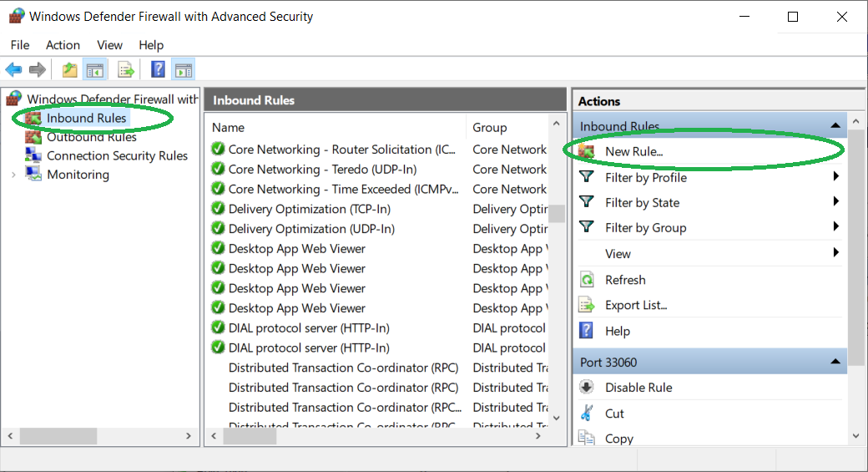Click the Export List toolbar icon

click(126, 70)
